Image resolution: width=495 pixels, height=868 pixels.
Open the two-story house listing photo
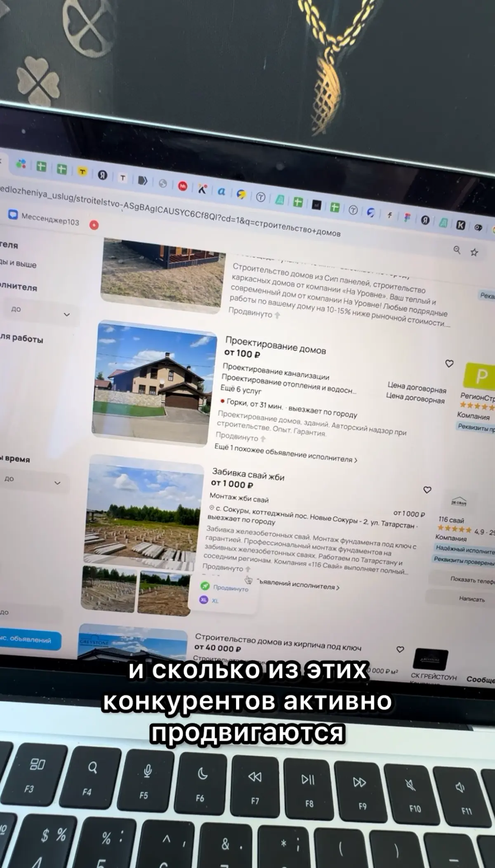(x=154, y=383)
